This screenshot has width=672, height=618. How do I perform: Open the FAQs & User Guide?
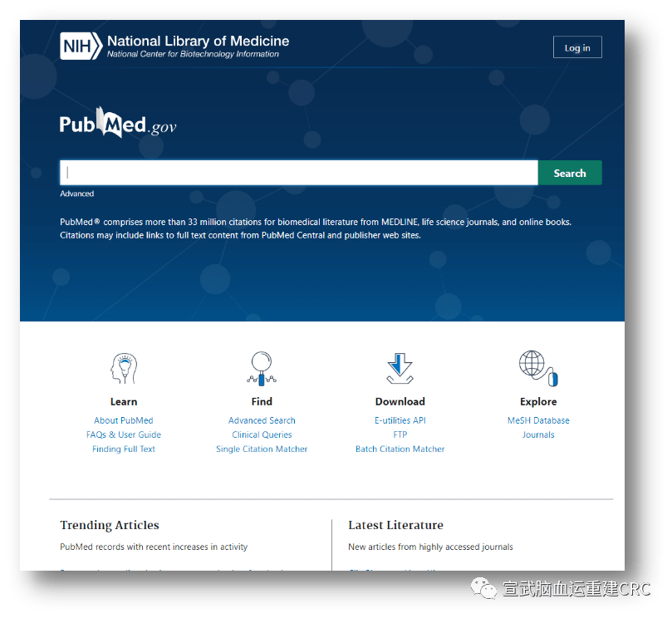pyautogui.click(x=123, y=434)
